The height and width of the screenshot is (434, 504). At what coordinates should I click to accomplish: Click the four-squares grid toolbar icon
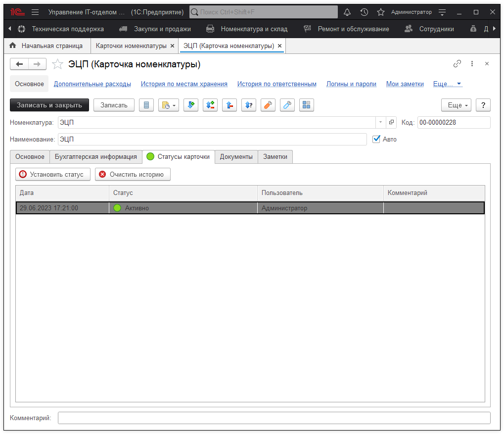pos(307,105)
